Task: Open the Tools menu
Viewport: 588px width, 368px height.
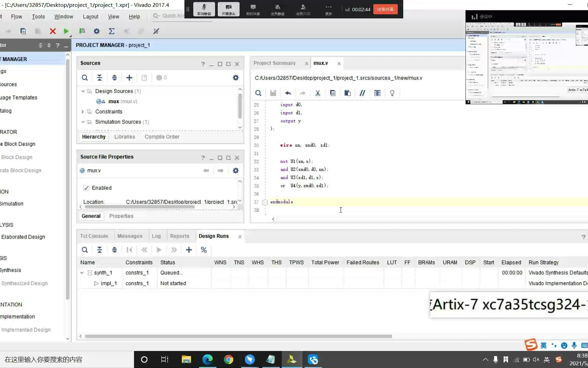Action: coord(38,16)
